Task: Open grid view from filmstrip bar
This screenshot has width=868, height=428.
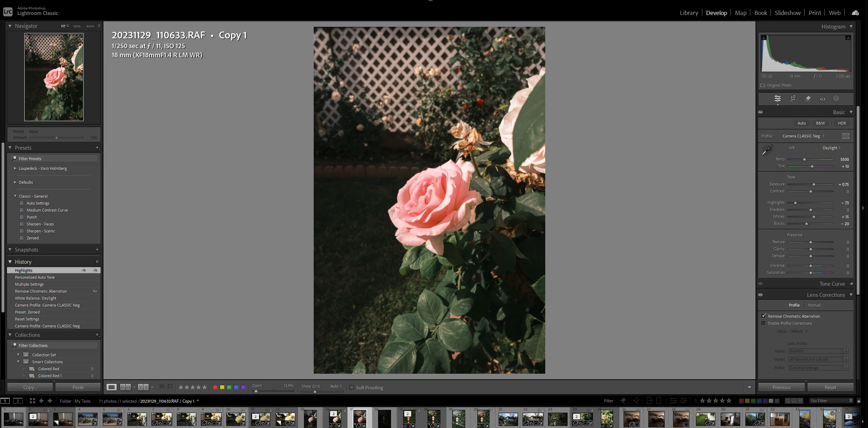Action: [32, 401]
